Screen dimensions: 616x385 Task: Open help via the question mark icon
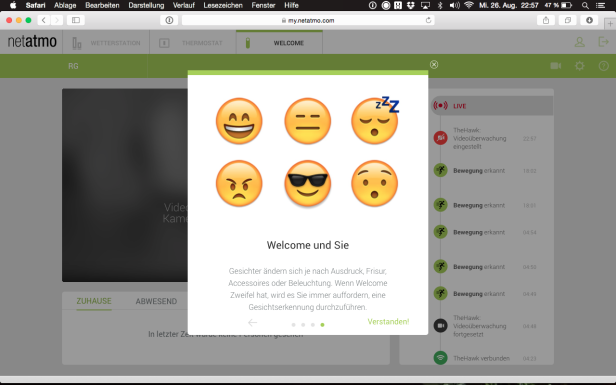(x=603, y=66)
